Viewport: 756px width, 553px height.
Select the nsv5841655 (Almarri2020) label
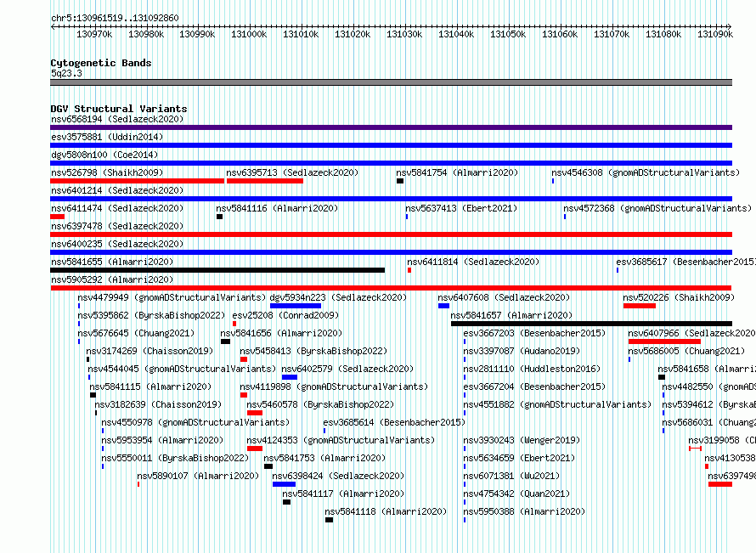click(x=112, y=262)
